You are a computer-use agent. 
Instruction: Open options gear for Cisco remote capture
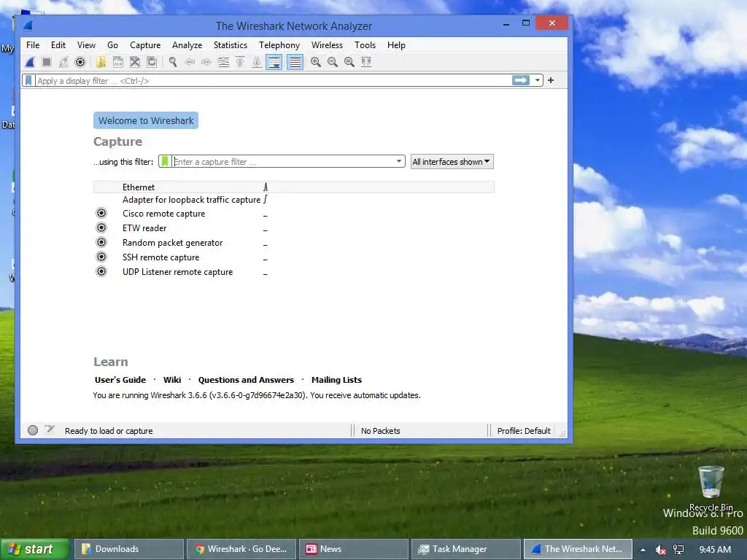coord(101,213)
